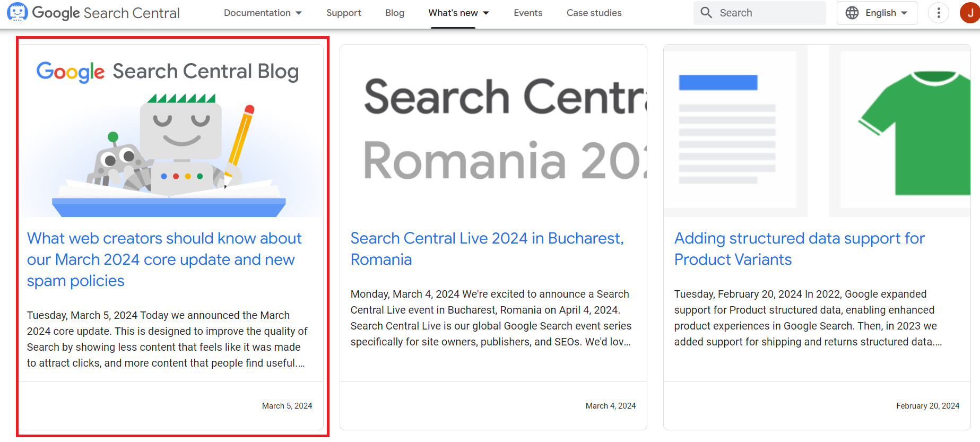Click the summary starting 'Tuesday, March 5, 2024'
This screenshot has height=442, width=980.
[x=167, y=339]
